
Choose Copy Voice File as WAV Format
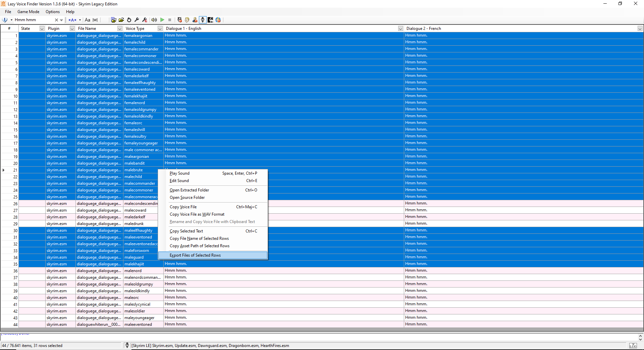213,214
